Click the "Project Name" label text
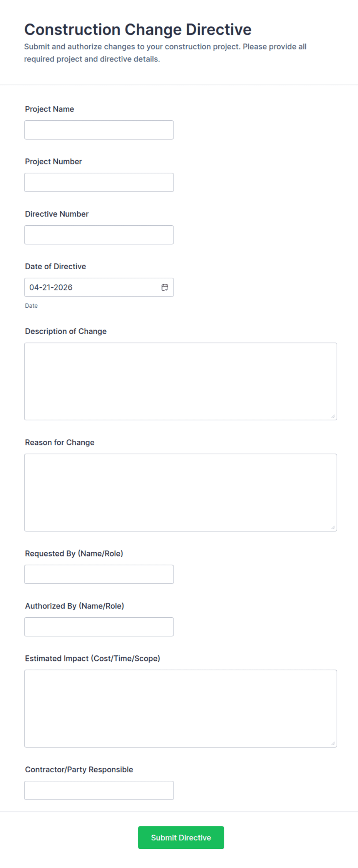The image size is (358, 868). pyautogui.click(x=50, y=109)
